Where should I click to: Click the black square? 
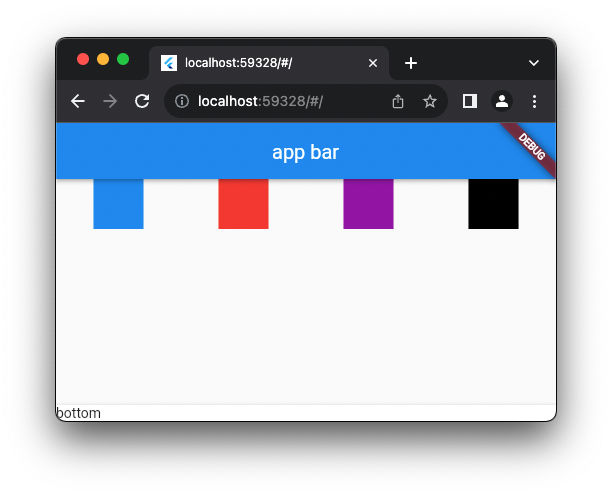click(493, 204)
